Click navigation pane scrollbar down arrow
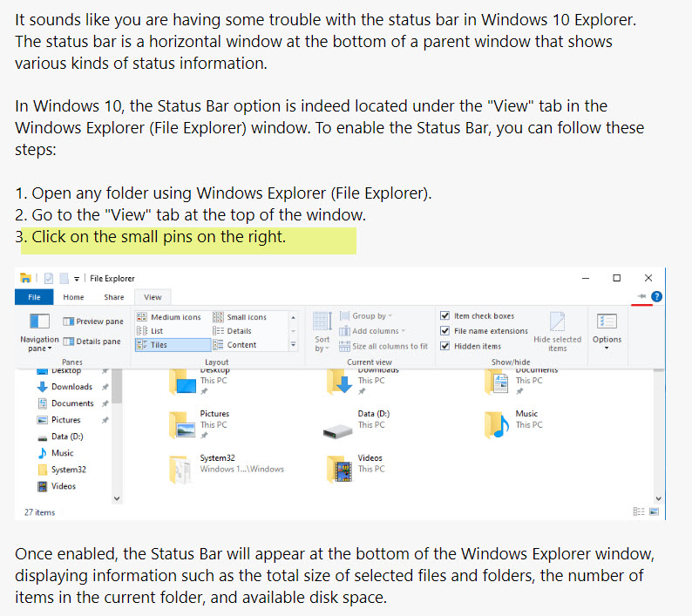Screen dimensions: 692x616 coord(117,498)
